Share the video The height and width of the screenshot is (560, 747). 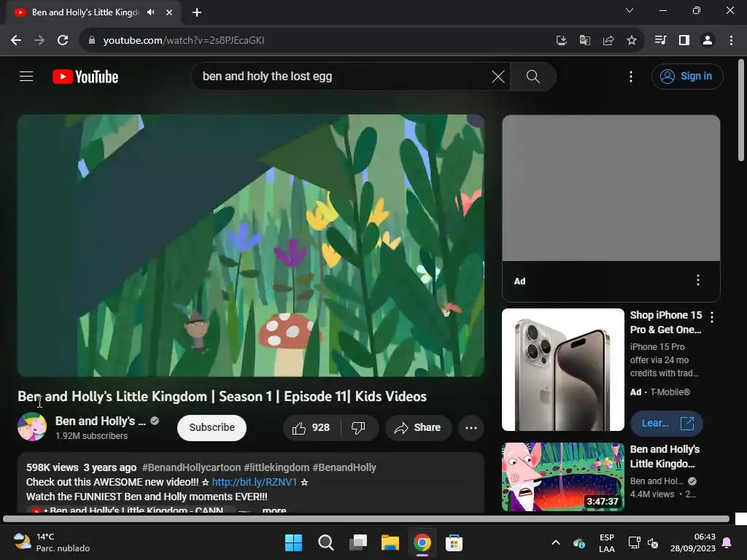pos(417,427)
